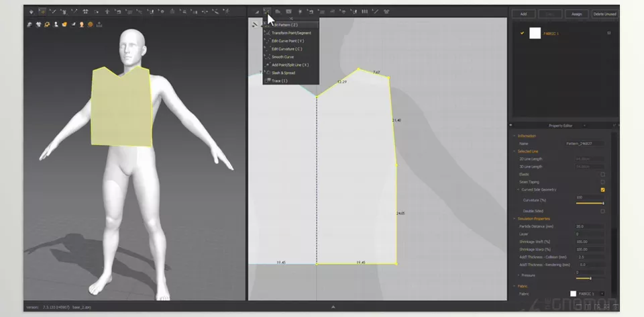Collapse the Simulation Properties section
The height and width of the screenshot is (317, 644).
[x=515, y=219]
